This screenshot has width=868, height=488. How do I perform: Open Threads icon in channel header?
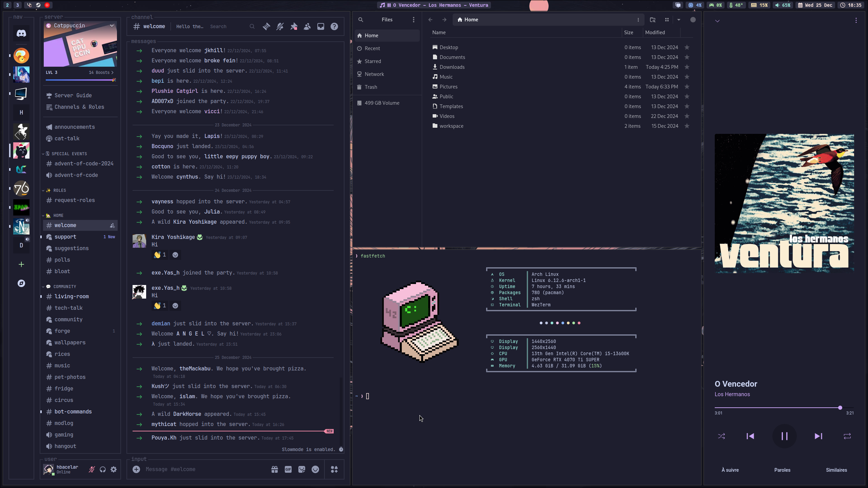point(267,26)
